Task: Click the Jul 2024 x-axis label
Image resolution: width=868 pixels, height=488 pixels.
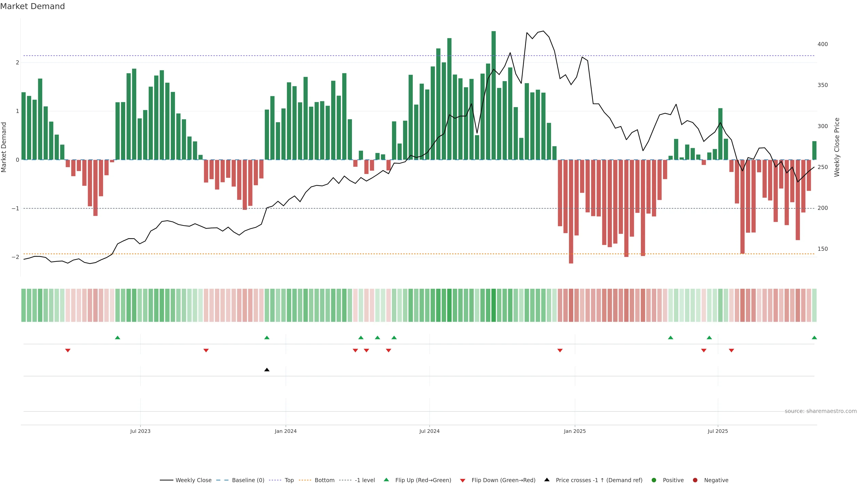Action: [x=429, y=431]
